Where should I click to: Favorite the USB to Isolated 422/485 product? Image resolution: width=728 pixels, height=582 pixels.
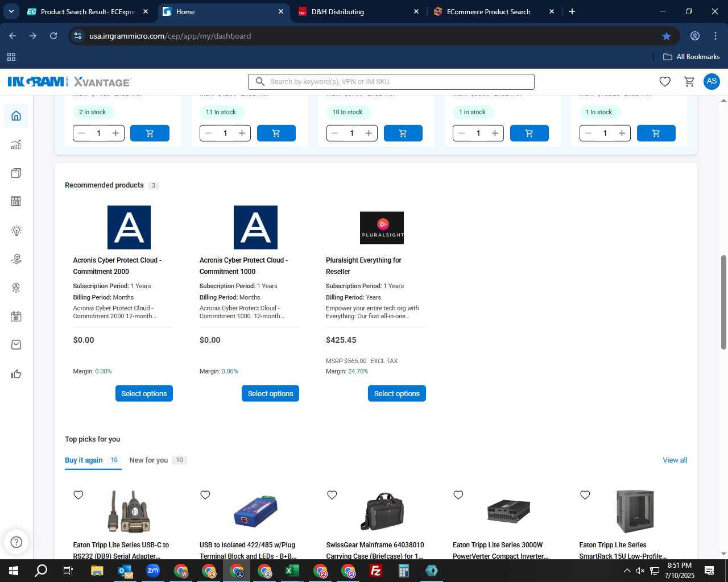tap(205, 495)
